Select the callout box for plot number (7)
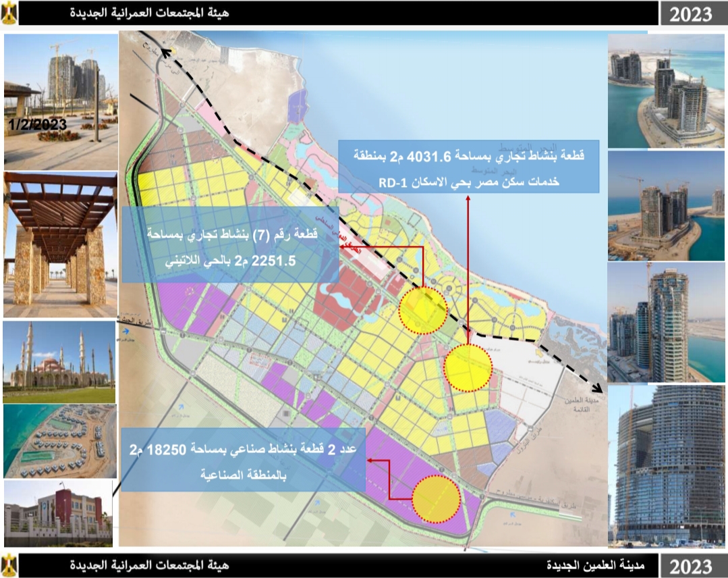Image resolution: width=728 pixels, height=578 pixels. click(x=230, y=244)
